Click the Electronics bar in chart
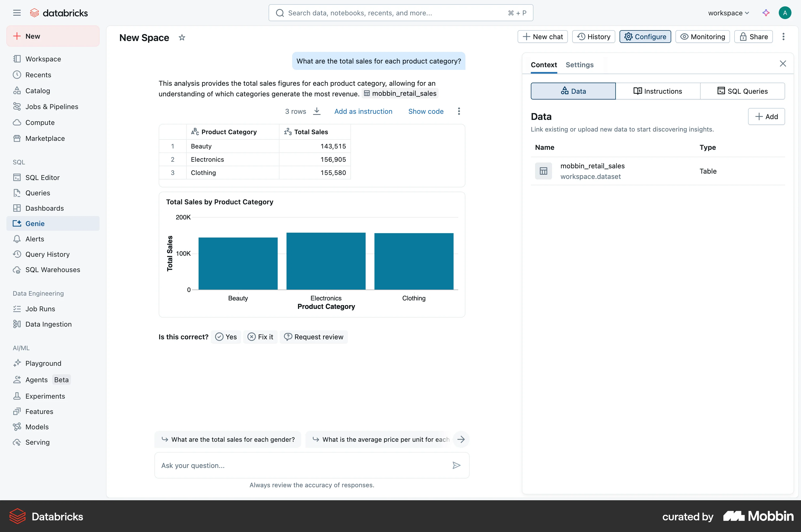801x532 pixels. [x=326, y=261]
